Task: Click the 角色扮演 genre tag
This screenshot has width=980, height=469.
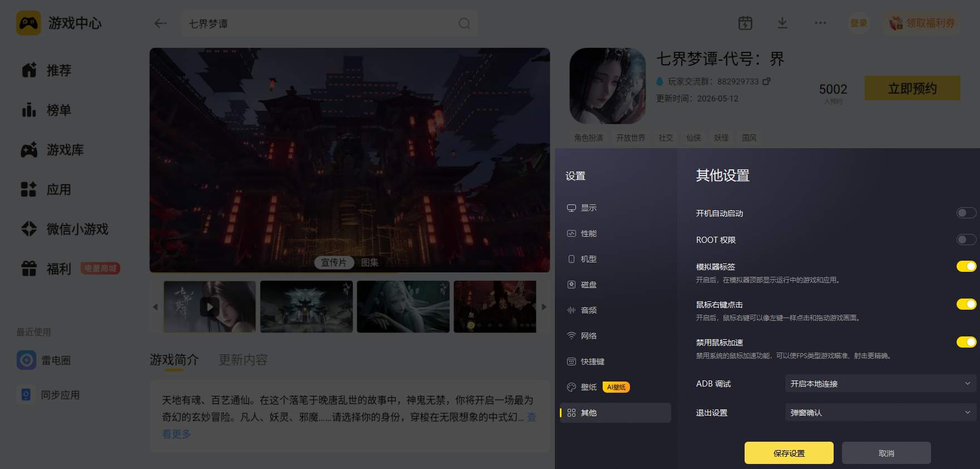Action: coord(589,138)
